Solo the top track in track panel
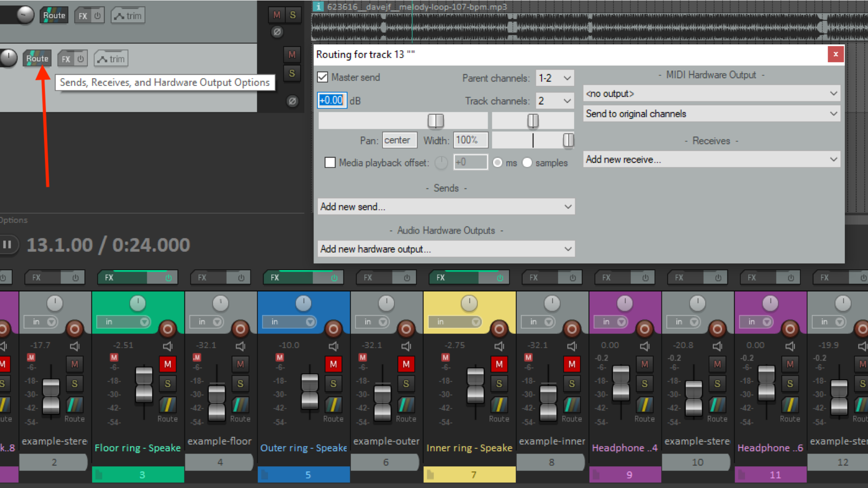 (293, 15)
